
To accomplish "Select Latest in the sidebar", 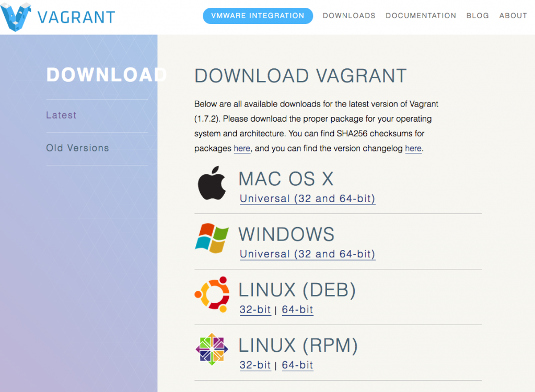I will click(61, 115).
